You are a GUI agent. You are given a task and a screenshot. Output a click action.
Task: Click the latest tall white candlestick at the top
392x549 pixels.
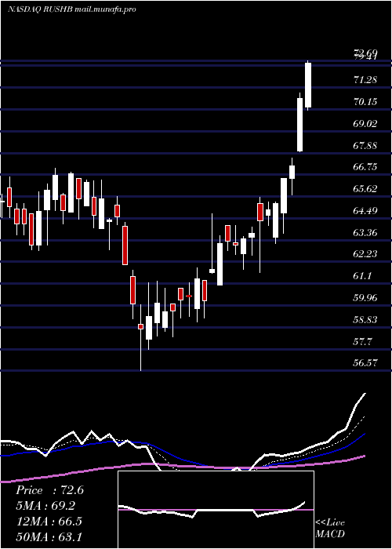pos(308,85)
